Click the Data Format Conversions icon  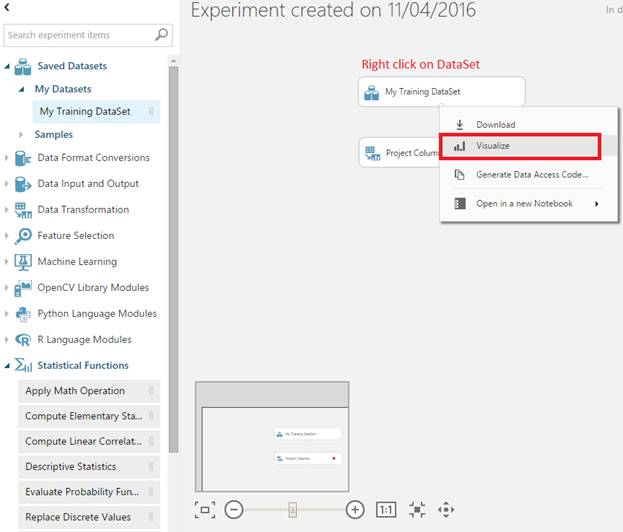[x=23, y=158]
